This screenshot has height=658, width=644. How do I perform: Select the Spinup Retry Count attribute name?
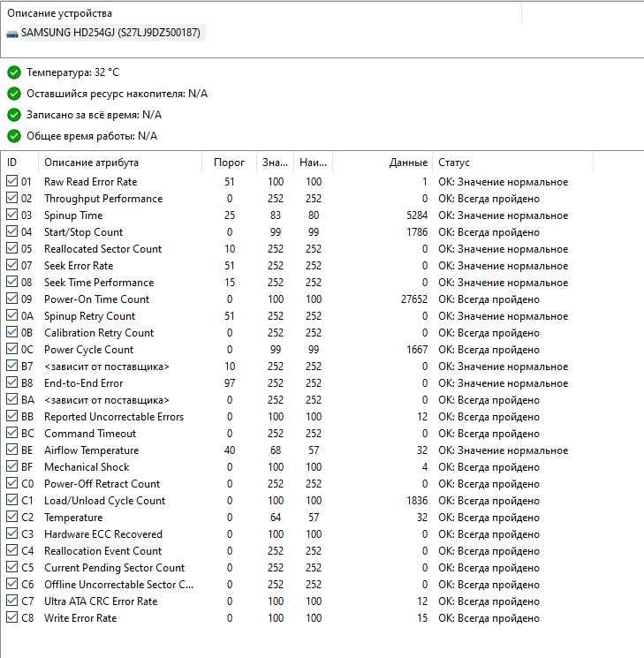click(x=89, y=316)
